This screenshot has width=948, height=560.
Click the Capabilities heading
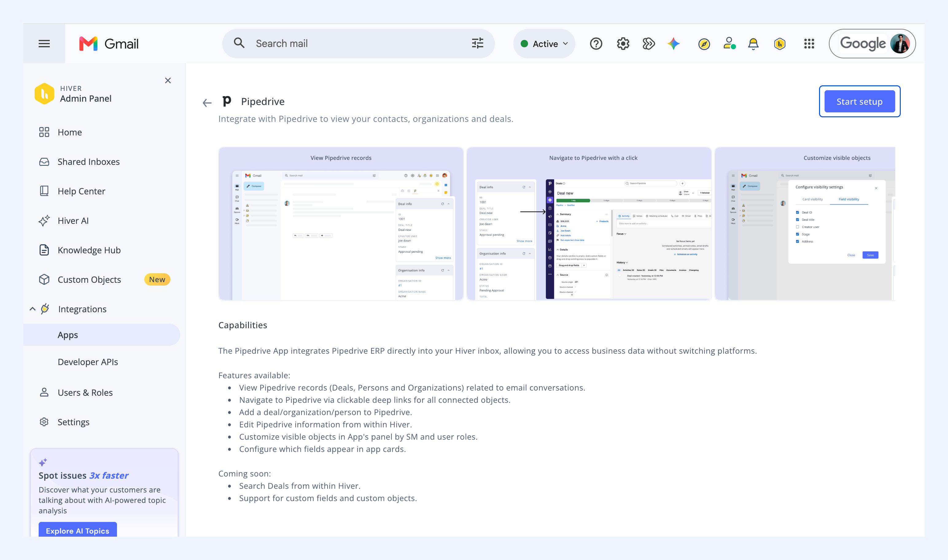click(243, 325)
